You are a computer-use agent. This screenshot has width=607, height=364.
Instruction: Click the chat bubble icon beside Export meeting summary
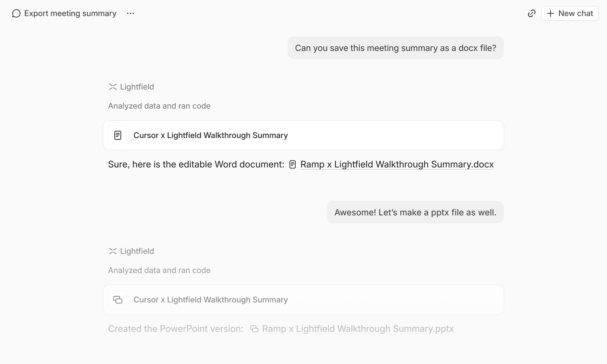[x=16, y=13]
